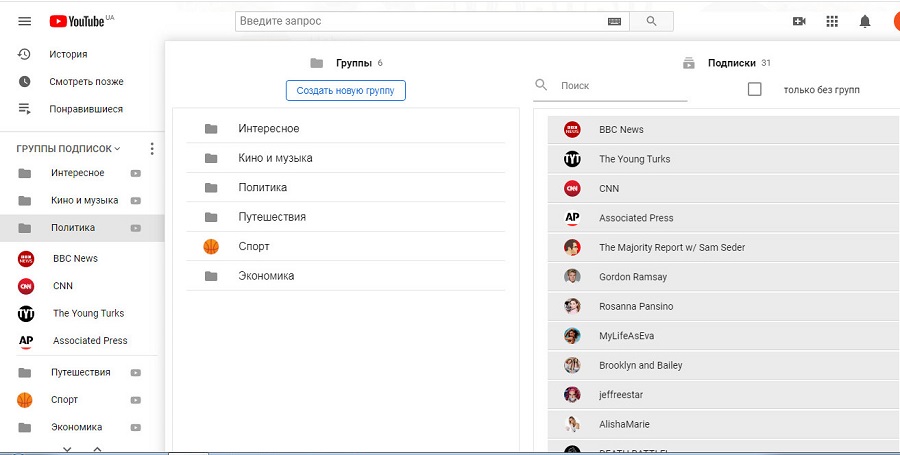Click the up chevron at sidebar bottom
This screenshot has height=455, width=900.
pyautogui.click(x=98, y=449)
